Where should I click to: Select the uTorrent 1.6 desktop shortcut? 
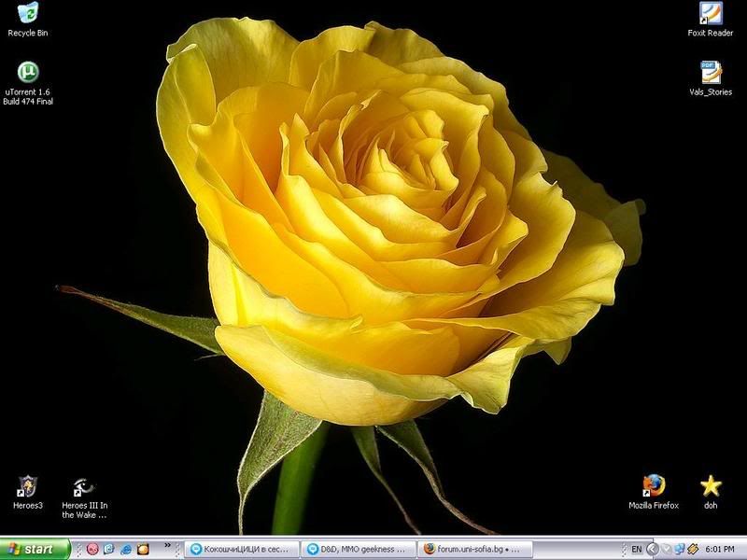pos(28,73)
